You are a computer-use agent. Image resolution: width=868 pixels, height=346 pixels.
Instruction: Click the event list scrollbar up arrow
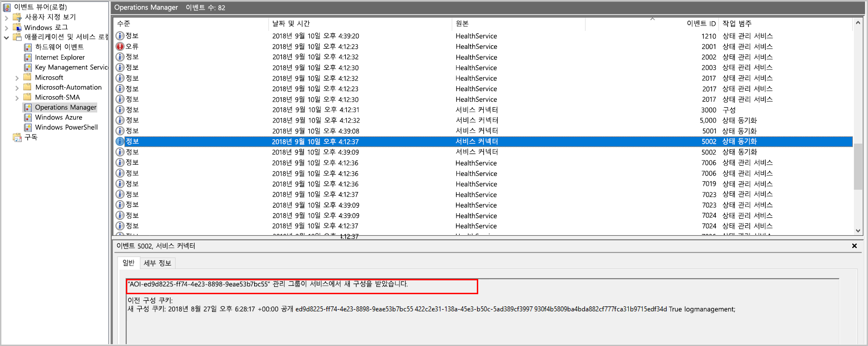coord(858,23)
